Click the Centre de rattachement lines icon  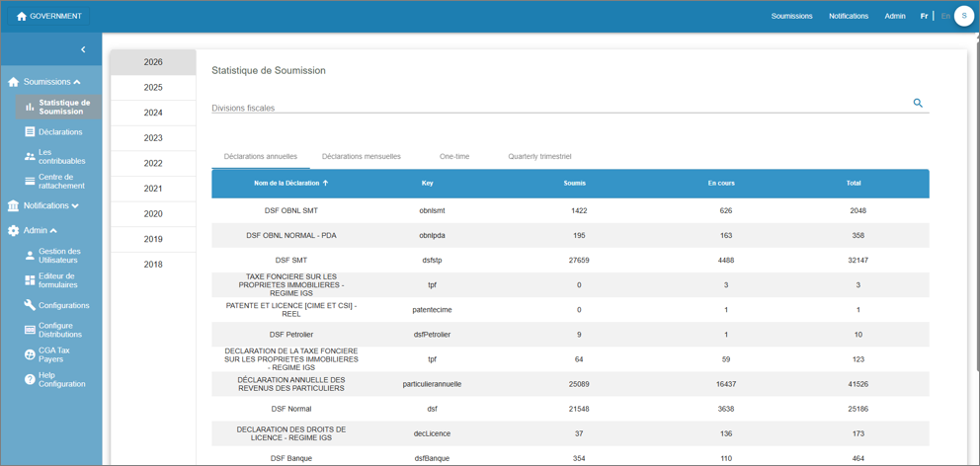tap(30, 181)
